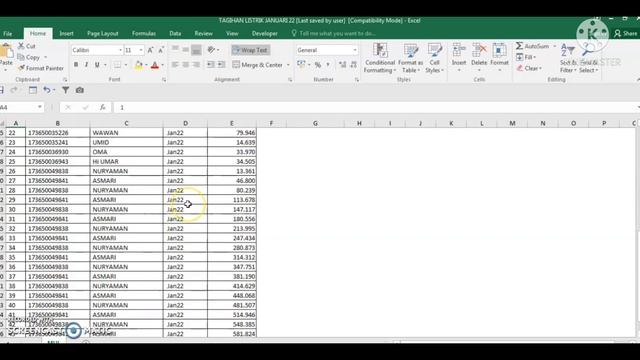Switch to the Data tab

click(x=175, y=33)
